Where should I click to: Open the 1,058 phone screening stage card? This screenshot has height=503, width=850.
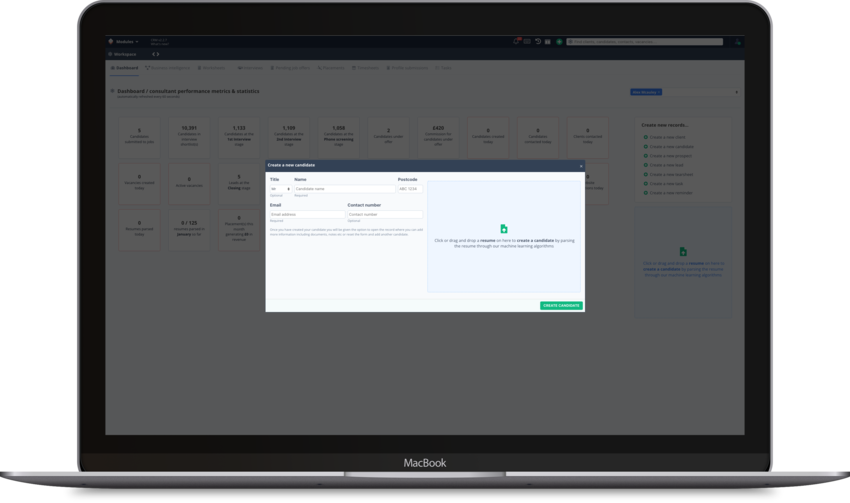339,138
